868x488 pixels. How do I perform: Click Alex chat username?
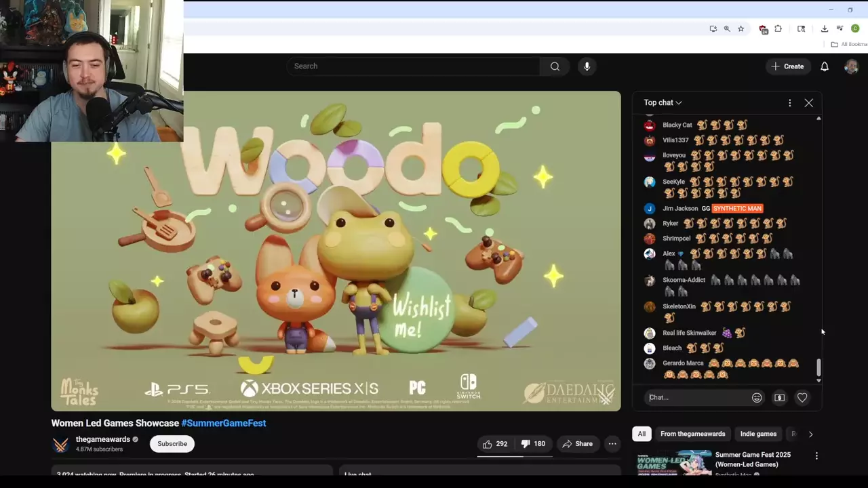[669, 253]
